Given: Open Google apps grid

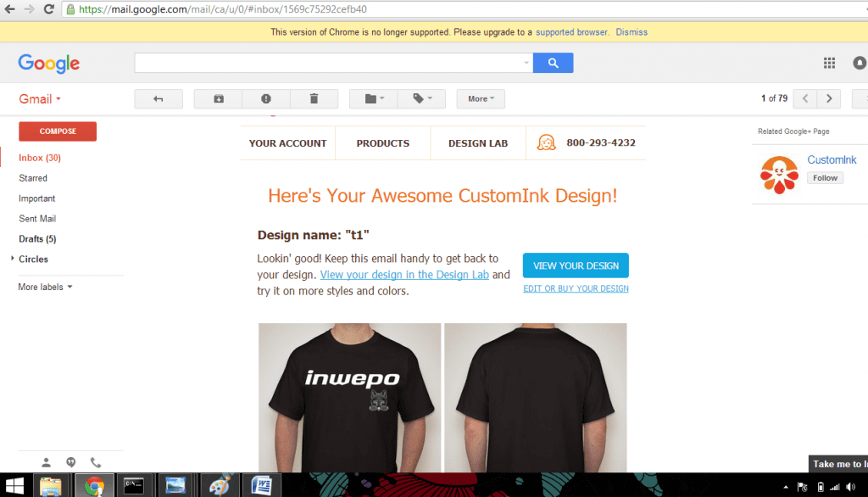Looking at the screenshot, I should (x=829, y=63).
